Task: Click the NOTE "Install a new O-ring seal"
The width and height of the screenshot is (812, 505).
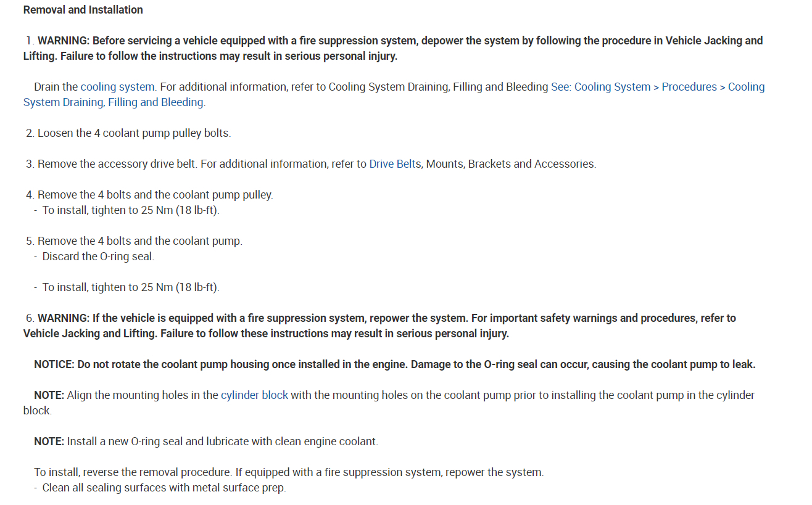Action: pyautogui.click(x=206, y=441)
